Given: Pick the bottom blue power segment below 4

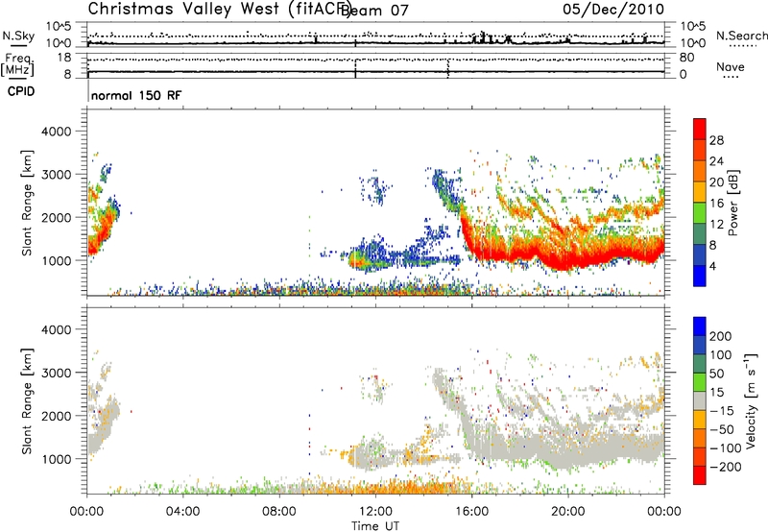Looking at the screenshot, I should click(x=700, y=277).
